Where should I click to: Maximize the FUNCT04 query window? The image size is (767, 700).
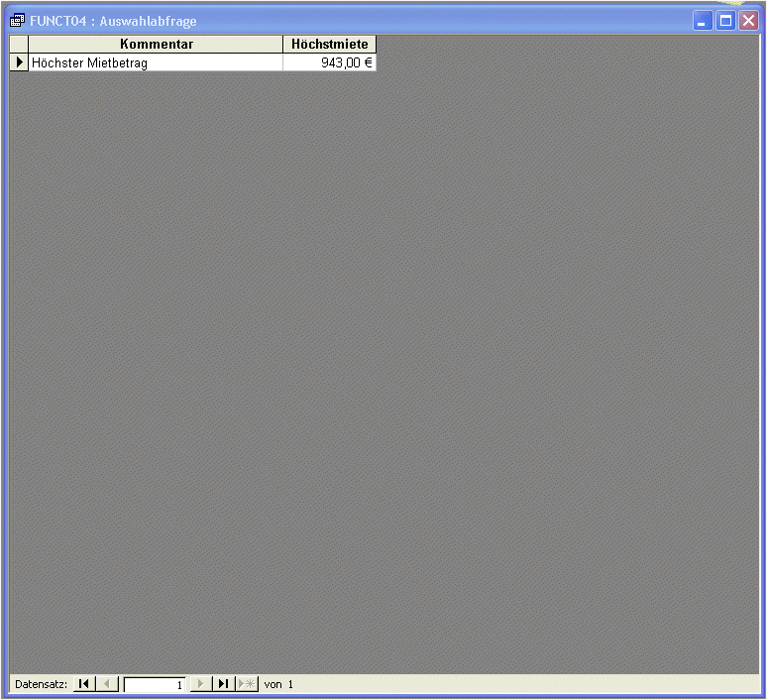(726, 21)
